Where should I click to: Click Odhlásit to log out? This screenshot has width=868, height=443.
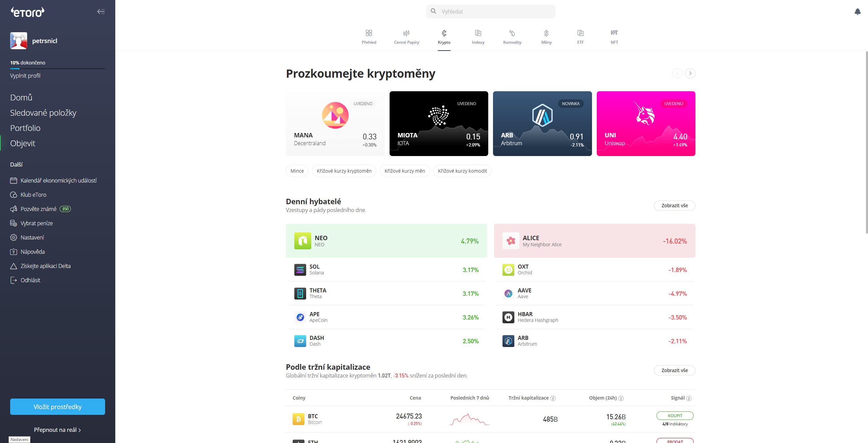click(25, 280)
